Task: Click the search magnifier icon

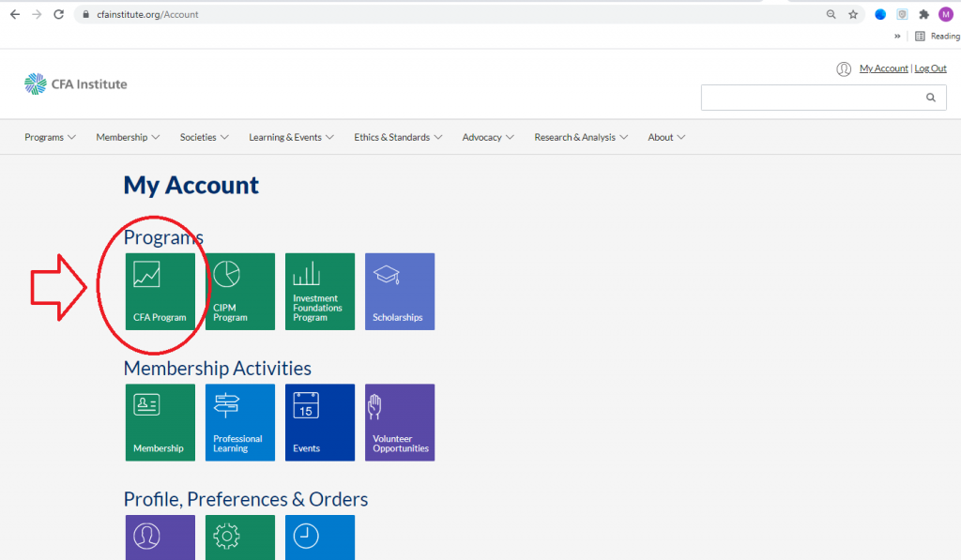Action: [x=930, y=98]
